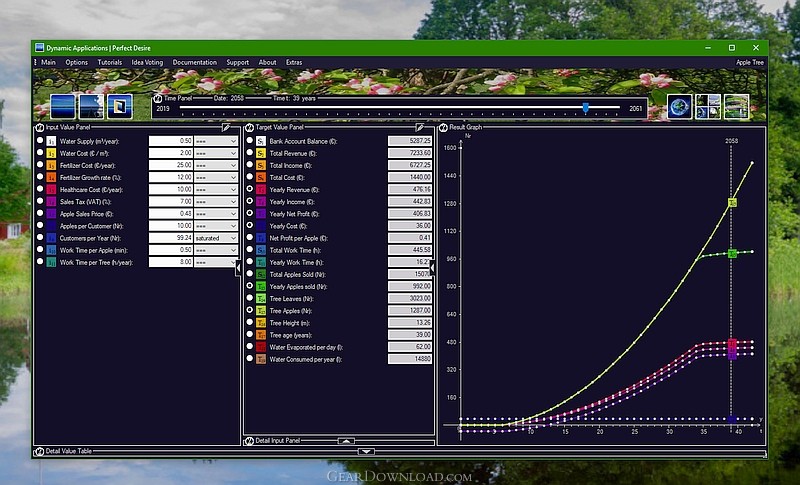Expand the Detail Value Table down arrow
This screenshot has height=485, width=800.
(x=366, y=452)
